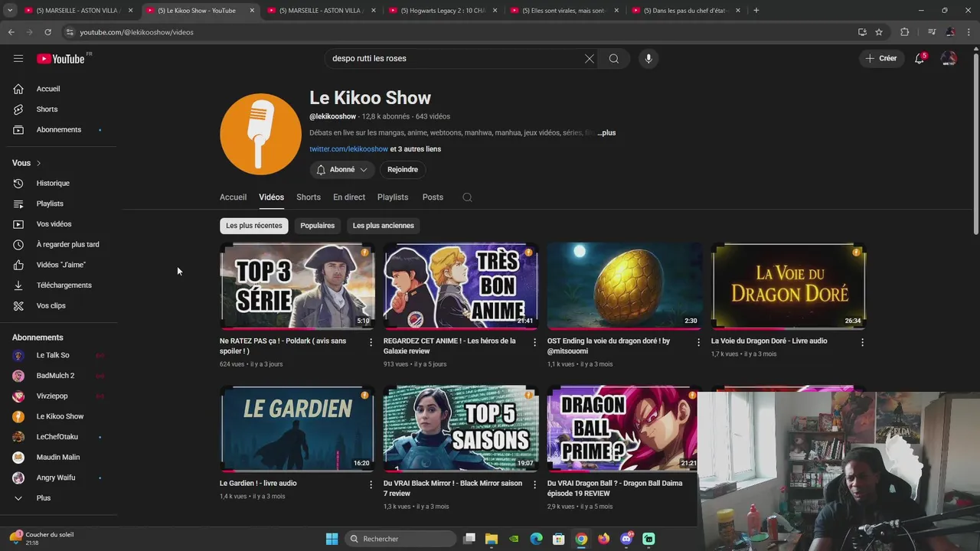Viewport: 980px width, 551px height.
Task: Click the Windows taskbar Rechercher box
Action: click(399, 539)
